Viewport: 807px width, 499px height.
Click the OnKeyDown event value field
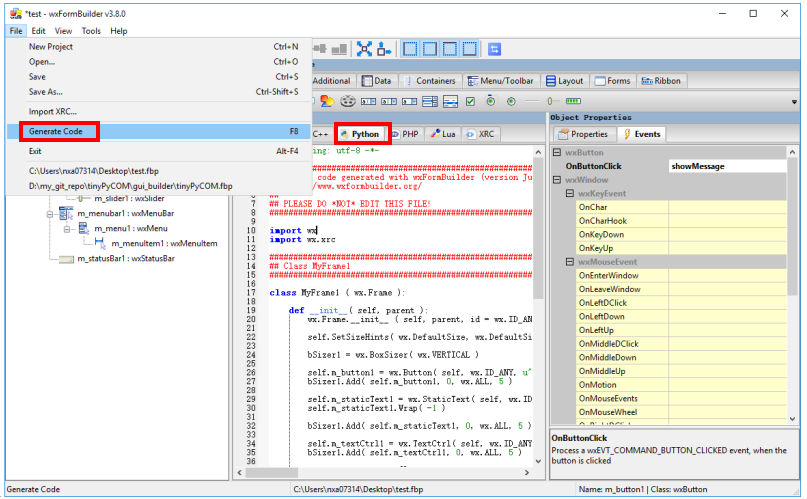(727, 235)
